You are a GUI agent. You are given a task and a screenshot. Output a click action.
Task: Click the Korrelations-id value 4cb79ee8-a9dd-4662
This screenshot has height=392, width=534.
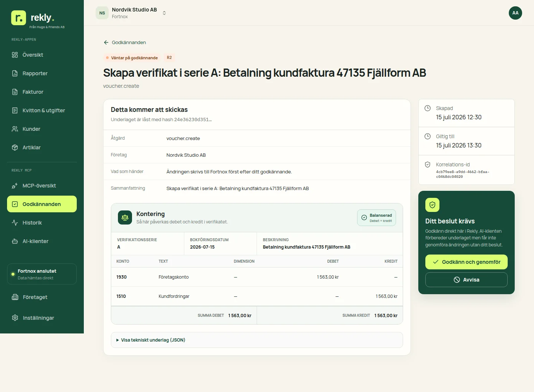tap(462, 174)
